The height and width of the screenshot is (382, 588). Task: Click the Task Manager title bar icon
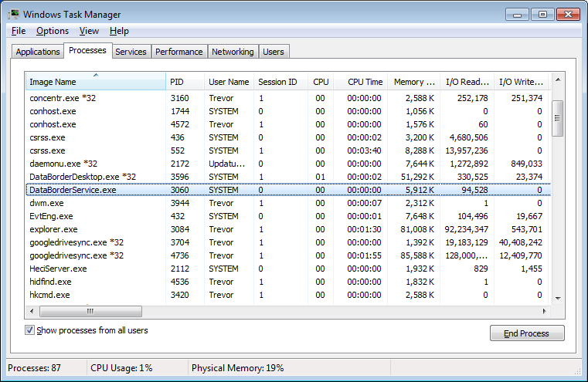[x=13, y=14]
